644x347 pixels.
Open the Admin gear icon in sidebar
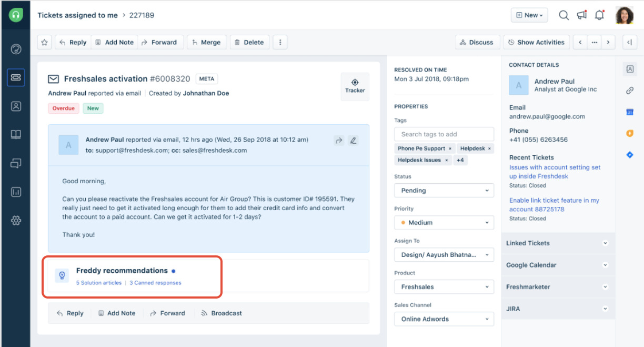(x=16, y=221)
